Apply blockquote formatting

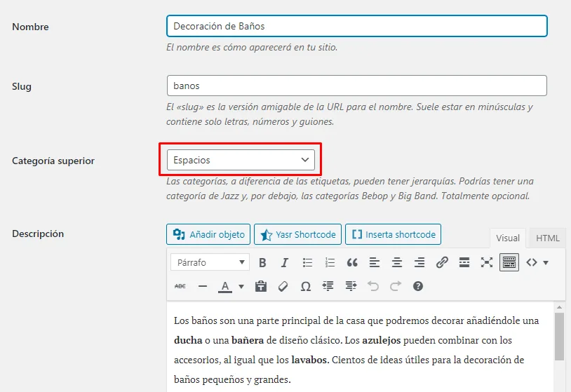coord(352,263)
